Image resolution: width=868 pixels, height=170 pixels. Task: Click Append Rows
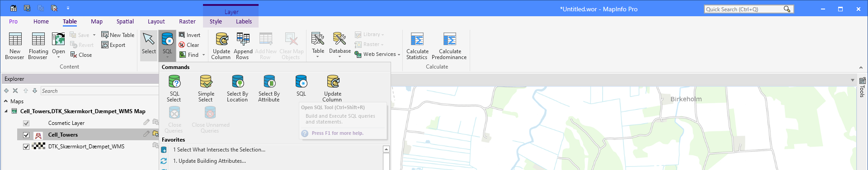[243, 46]
